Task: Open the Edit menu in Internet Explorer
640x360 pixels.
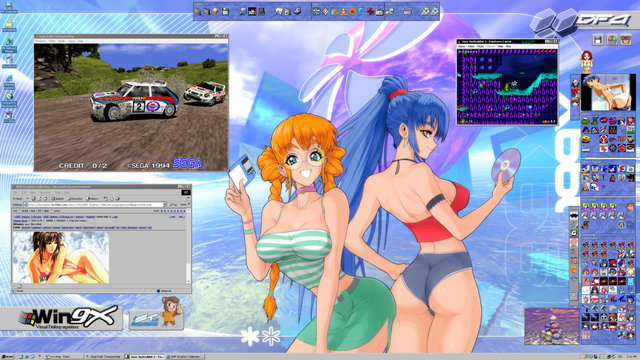Action: coord(24,193)
